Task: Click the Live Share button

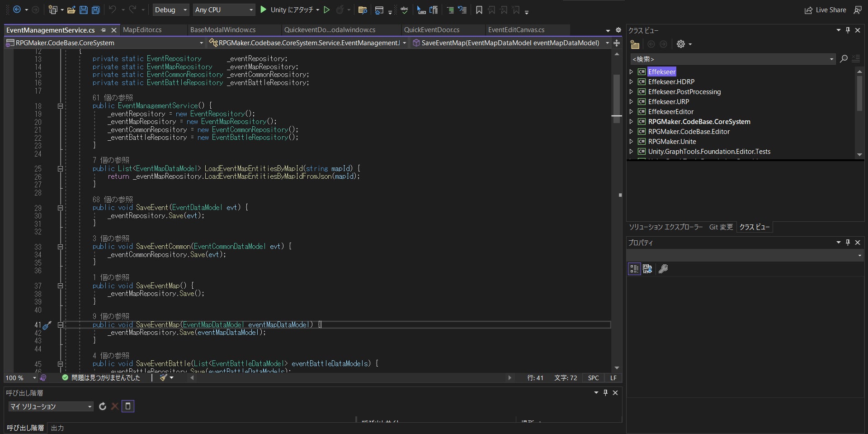Action: click(x=826, y=10)
